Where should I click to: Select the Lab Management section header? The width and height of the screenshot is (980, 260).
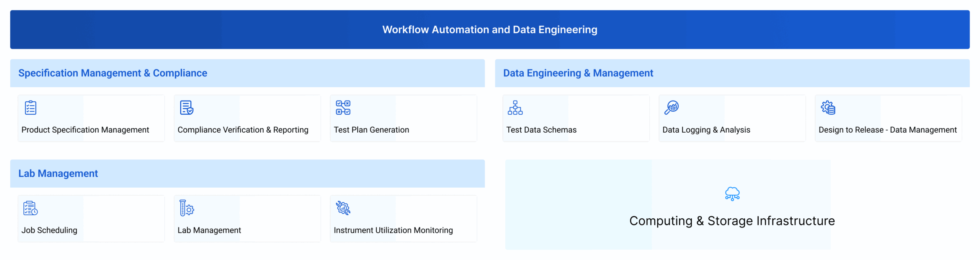pyautogui.click(x=58, y=174)
